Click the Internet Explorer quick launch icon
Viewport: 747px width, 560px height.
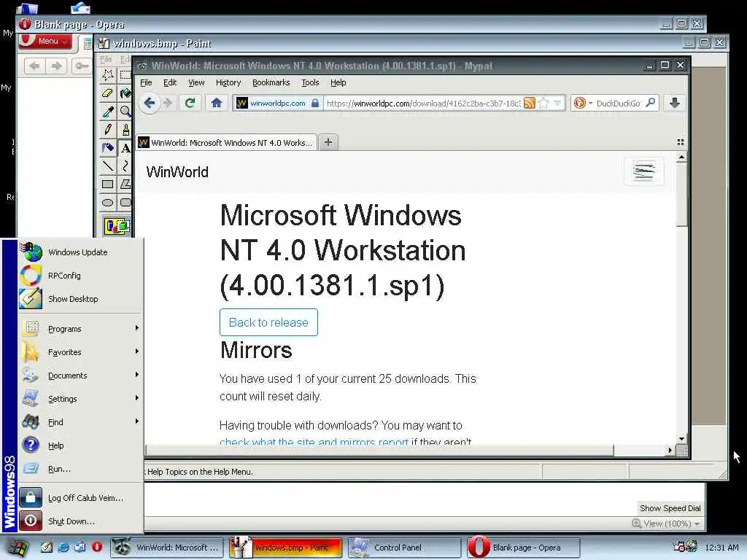click(63, 547)
